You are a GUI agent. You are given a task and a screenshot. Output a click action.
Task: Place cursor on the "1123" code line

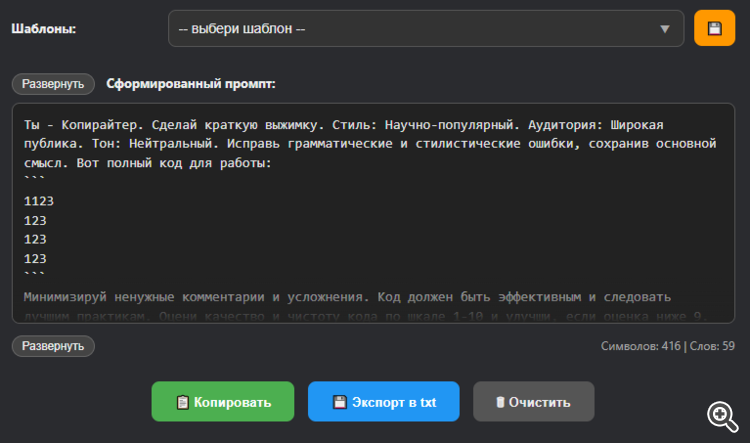point(39,201)
